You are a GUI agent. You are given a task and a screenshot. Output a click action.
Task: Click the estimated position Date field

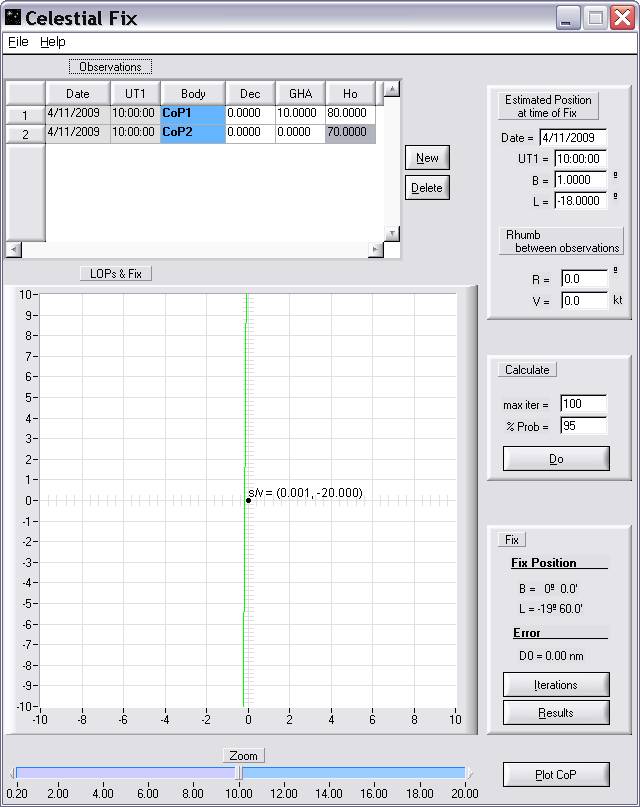573,138
